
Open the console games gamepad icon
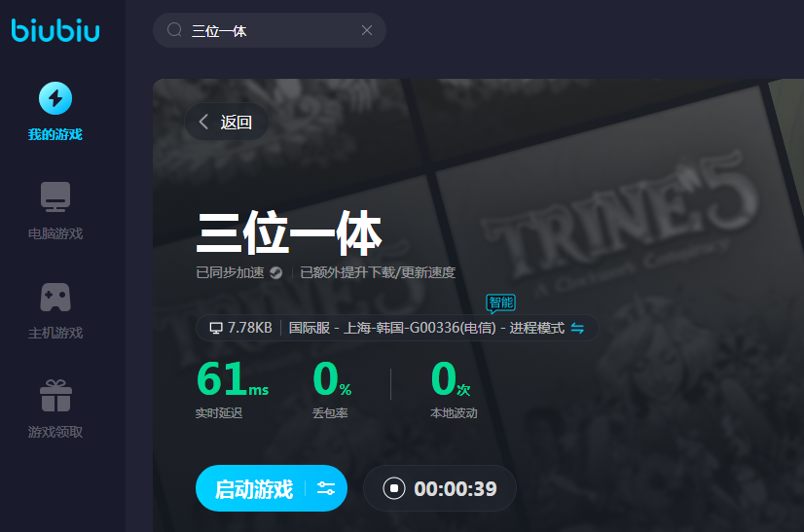pyautogui.click(x=55, y=298)
